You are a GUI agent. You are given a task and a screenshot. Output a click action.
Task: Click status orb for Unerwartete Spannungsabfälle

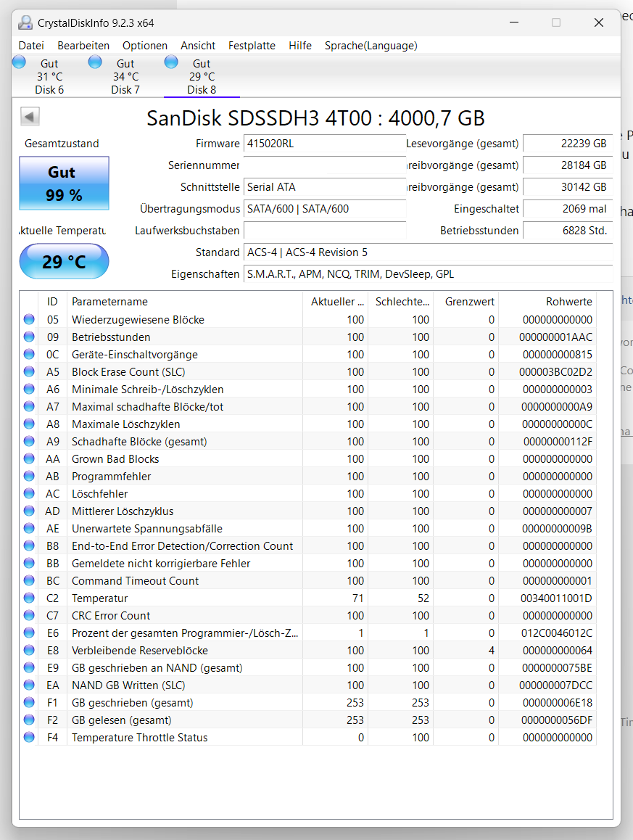pos(29,528)
